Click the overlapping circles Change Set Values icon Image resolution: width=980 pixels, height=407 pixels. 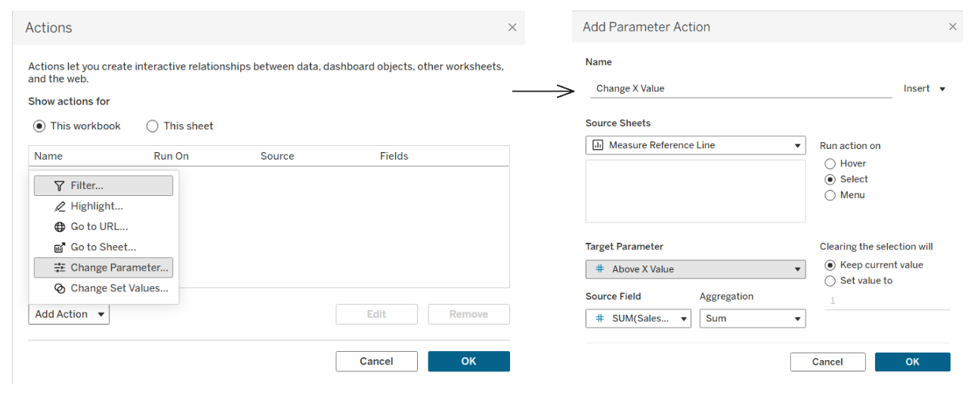tap(60, 288)
